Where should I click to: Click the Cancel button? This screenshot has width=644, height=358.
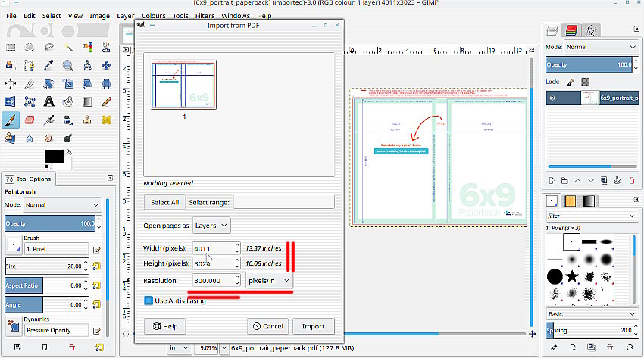(x=267, y=326)
